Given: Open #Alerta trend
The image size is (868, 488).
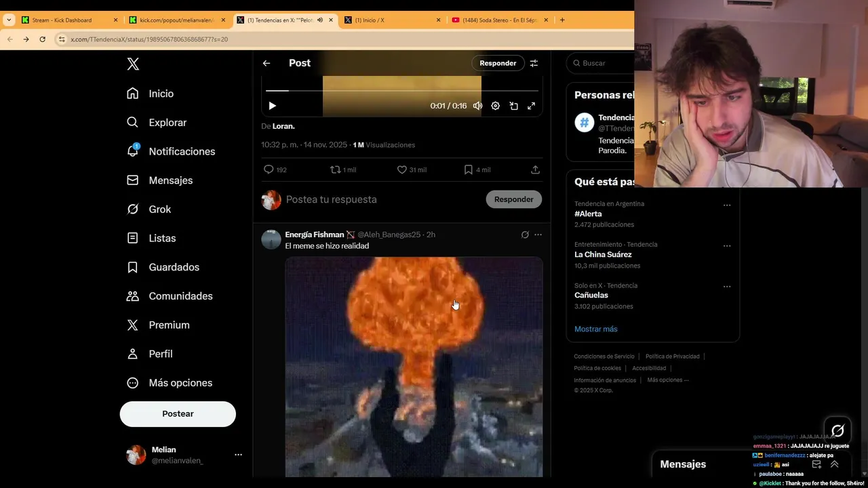Looking at the screenshot, I should [588, 213].
